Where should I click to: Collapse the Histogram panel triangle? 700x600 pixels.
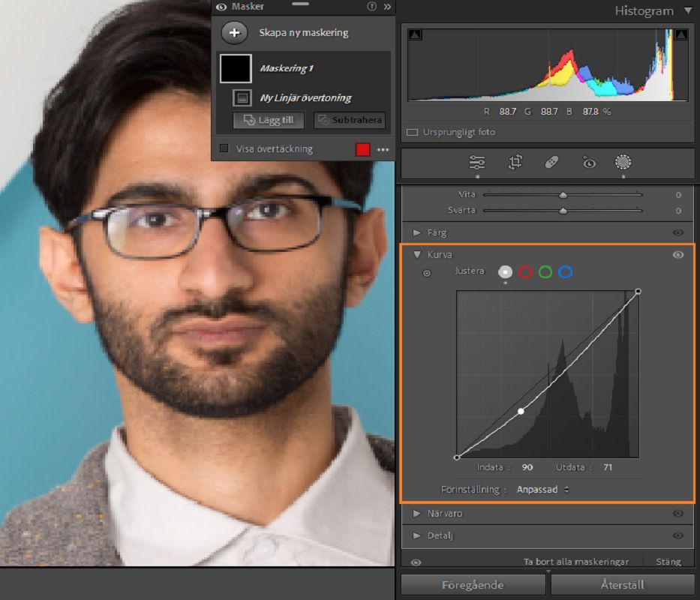click(688, 10)
